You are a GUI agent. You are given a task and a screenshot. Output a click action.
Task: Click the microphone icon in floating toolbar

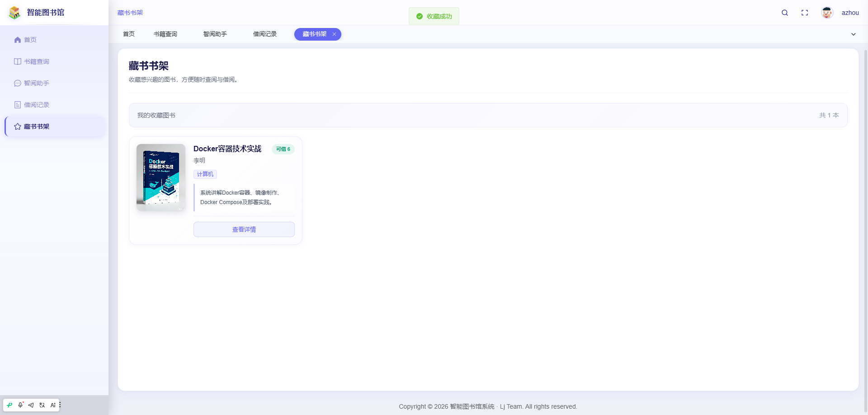tap(20, 405)
